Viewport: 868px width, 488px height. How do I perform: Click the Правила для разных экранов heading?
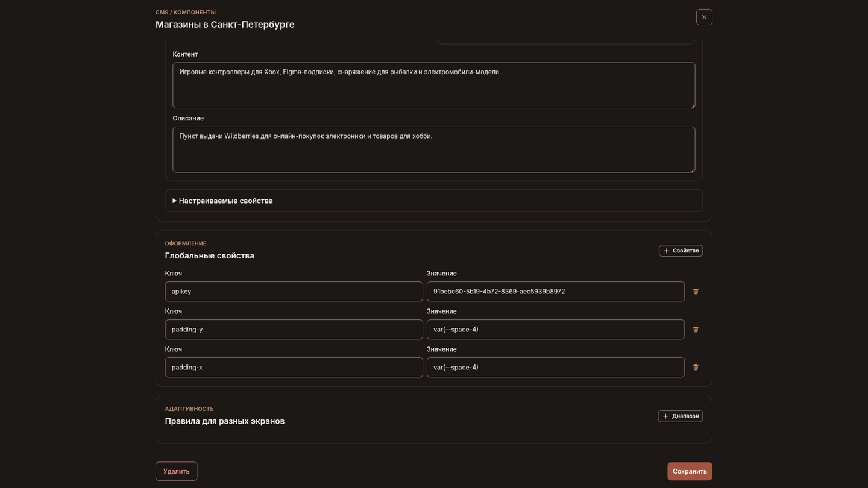click(x=225, y=421)
